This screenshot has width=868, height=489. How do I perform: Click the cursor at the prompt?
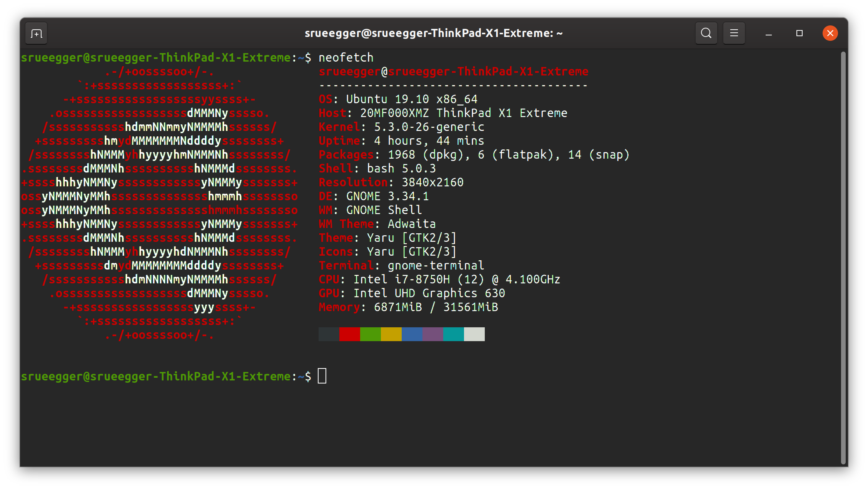[322, 376]
